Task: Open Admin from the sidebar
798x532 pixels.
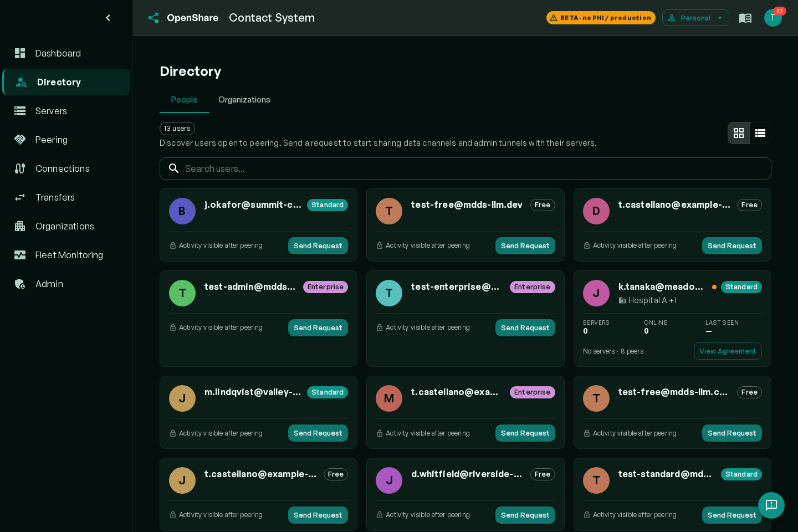Action: (66, 284)
